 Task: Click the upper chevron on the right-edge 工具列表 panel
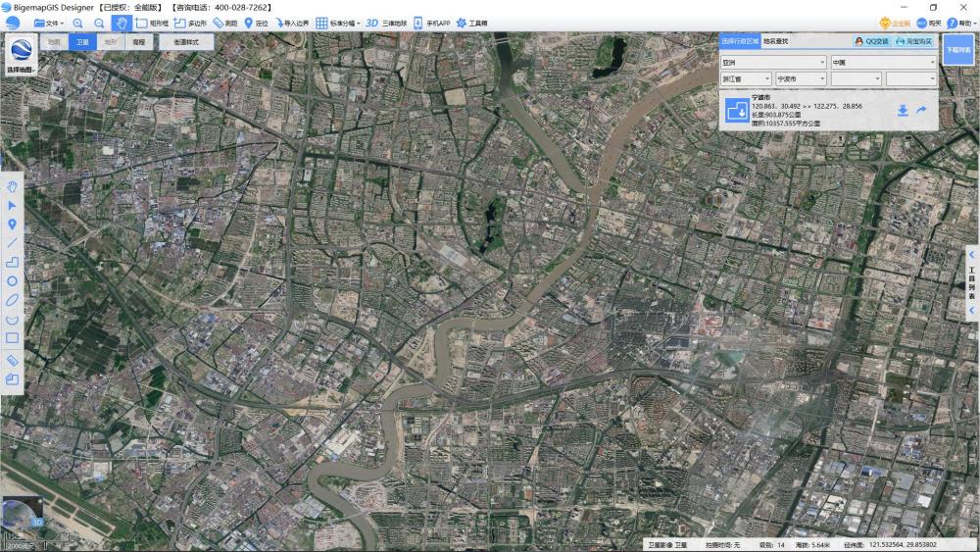972,255
